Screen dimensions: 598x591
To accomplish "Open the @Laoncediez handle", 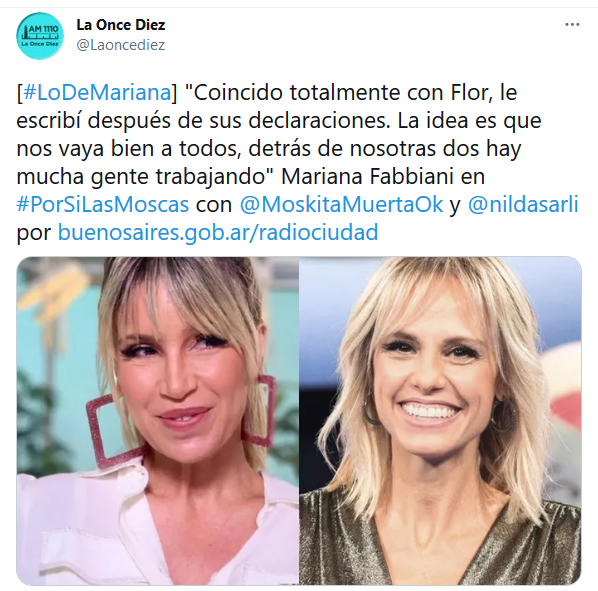I will (121, 45).
